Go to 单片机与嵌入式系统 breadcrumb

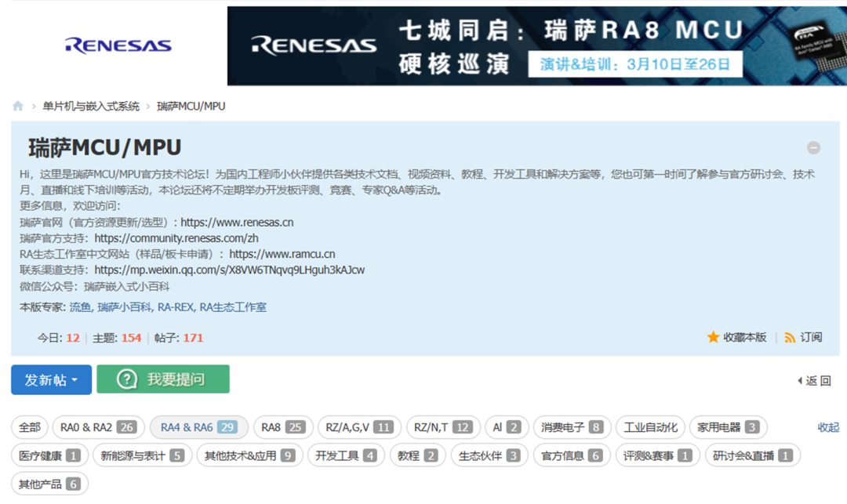pos(91,107)
